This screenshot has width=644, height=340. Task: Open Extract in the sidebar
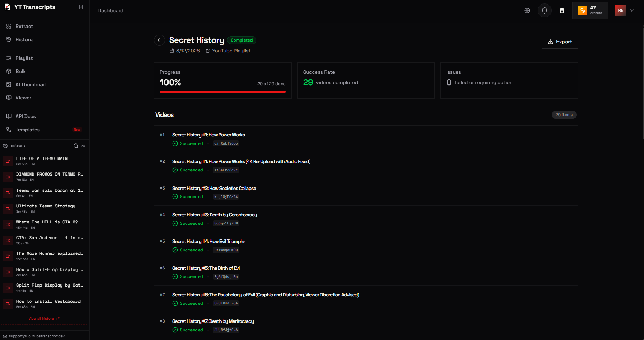coord(24,26)
